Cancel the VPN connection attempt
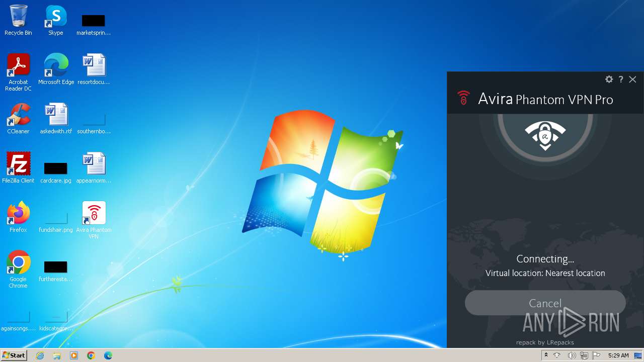Image resolution: width=644 pixels, height=362 pixels. tap(545, 303)
